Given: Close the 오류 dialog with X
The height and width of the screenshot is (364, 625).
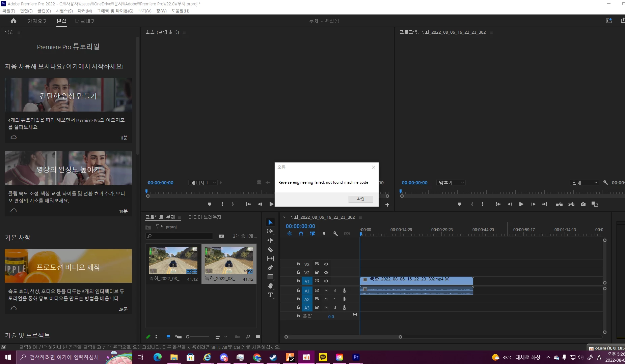Looking at the screenshot, I should coord(374,167).
